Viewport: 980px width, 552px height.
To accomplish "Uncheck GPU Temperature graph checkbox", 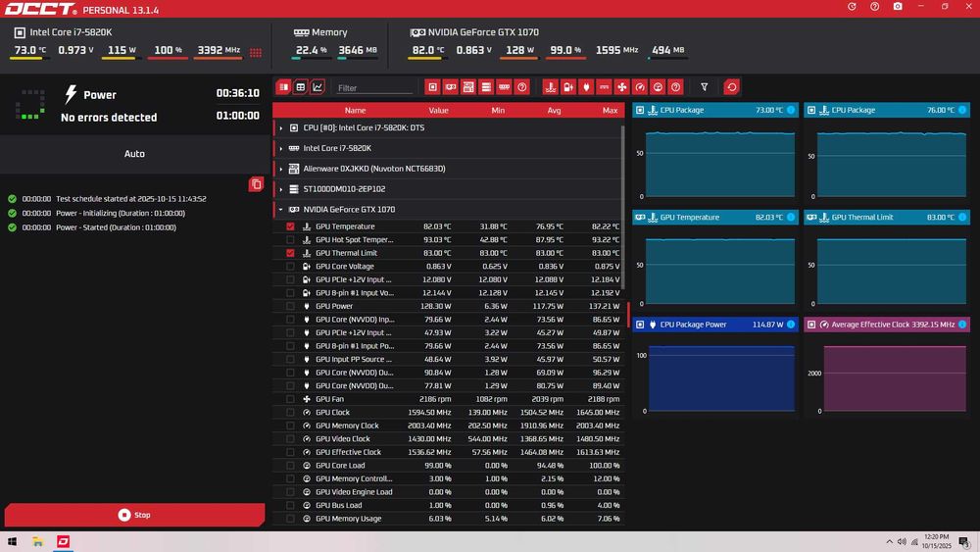I will tap(290, 226).
